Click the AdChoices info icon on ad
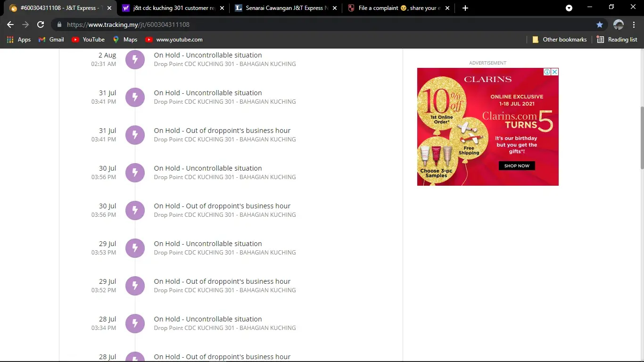644x362 pixels. [x=547, y=72]
